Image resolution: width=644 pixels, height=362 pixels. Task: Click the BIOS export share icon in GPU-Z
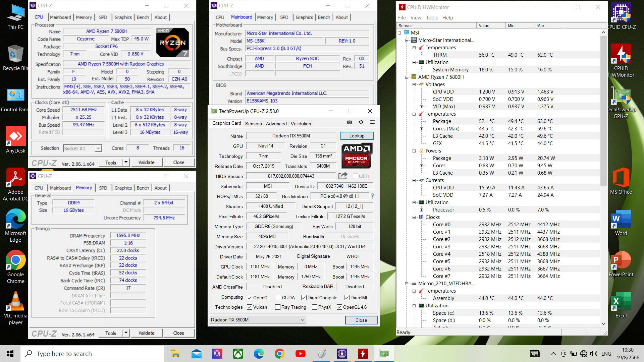pos(343,176)
